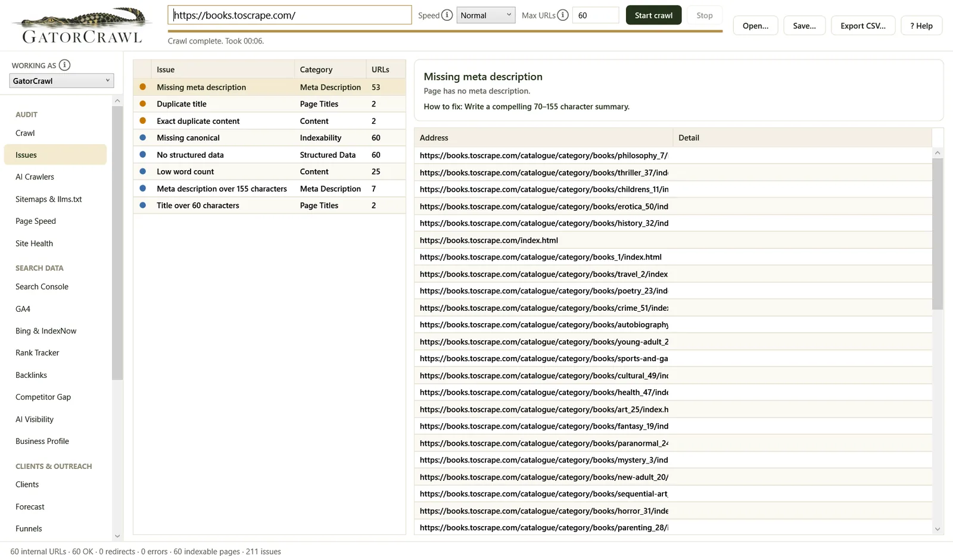The height and width of the screenshot is (560, 953).
Task: Click blue dot beside Low word count
Action: [143, 171]
